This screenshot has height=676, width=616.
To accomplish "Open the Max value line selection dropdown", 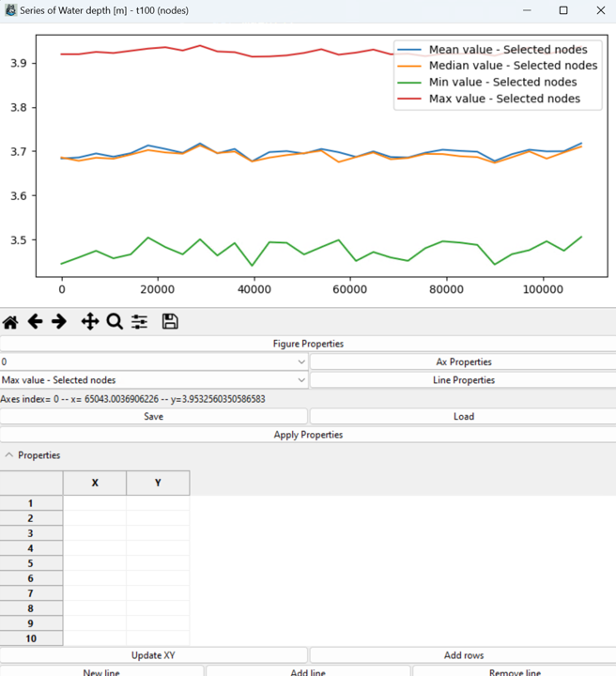I will (x=154, y=380).
